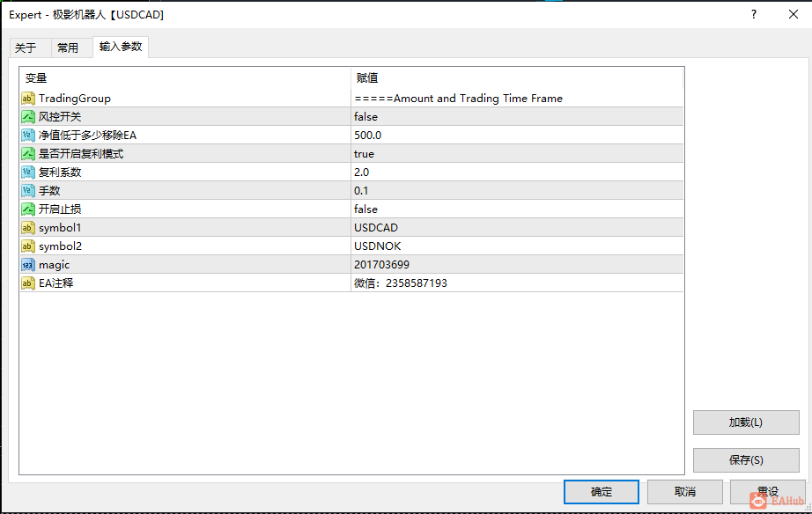Click the number icon beside 净值低于多少移除EA

point(27,136)
